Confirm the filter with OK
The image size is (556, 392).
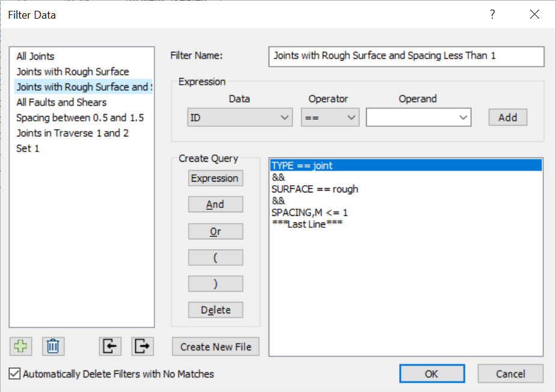(x=432, y=373)
